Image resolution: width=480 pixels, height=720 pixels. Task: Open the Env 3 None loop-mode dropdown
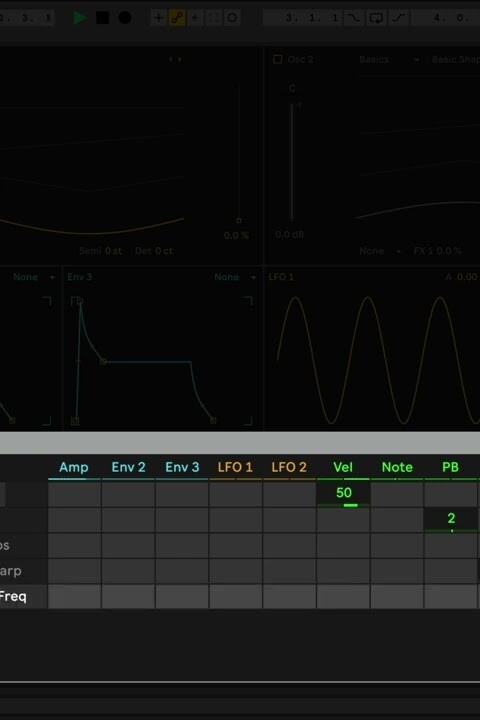(235, 277)
